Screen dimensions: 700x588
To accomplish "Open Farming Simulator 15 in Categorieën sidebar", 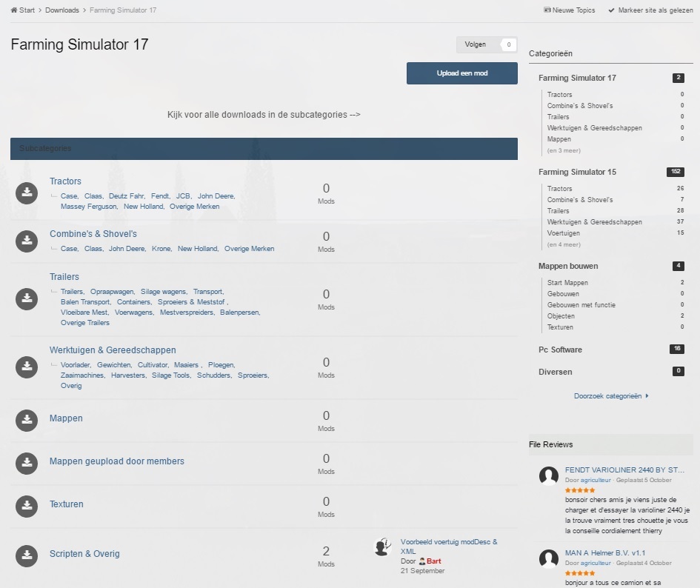I will [577, 172].
